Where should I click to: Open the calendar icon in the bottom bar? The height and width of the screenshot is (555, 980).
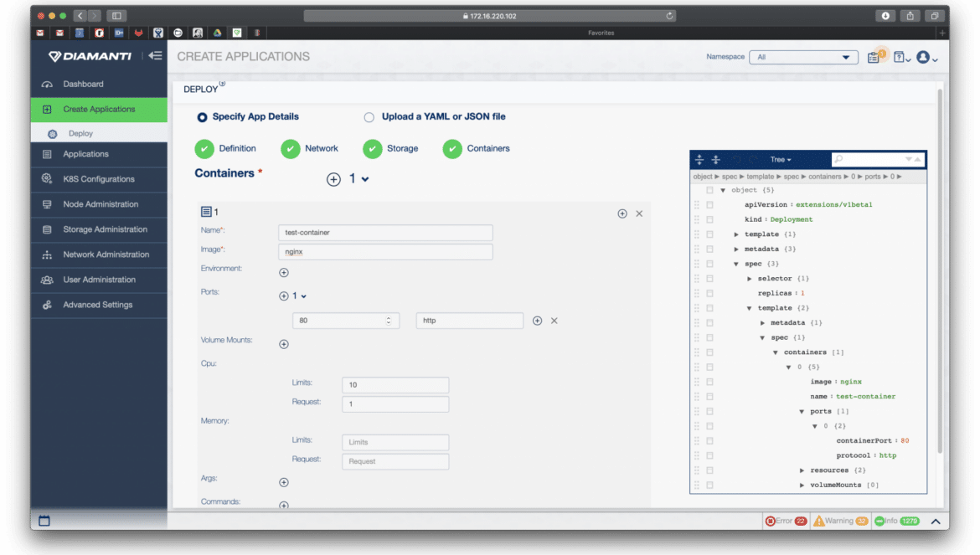coord(44,521)
